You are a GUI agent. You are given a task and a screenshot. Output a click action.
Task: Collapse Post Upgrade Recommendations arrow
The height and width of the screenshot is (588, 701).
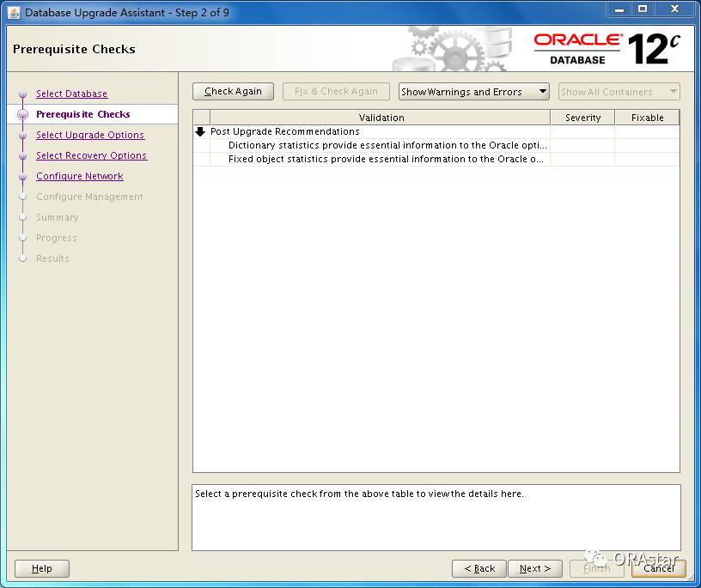[200, 131]
